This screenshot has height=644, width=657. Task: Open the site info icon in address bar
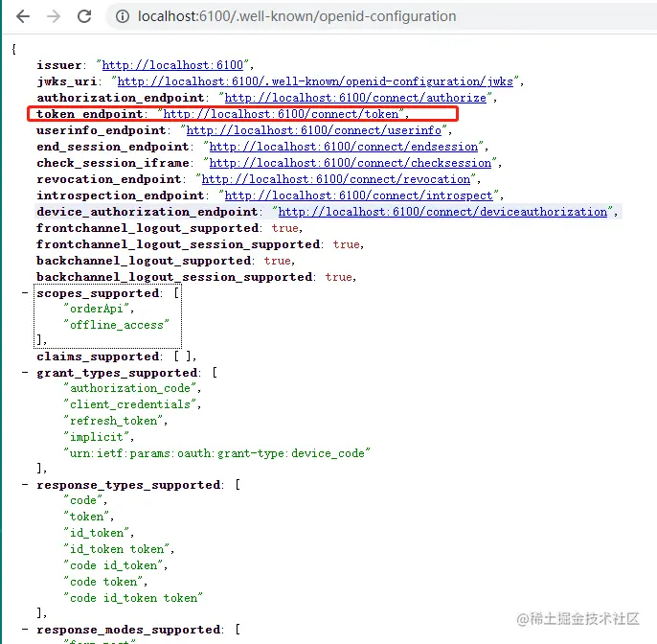123,16
